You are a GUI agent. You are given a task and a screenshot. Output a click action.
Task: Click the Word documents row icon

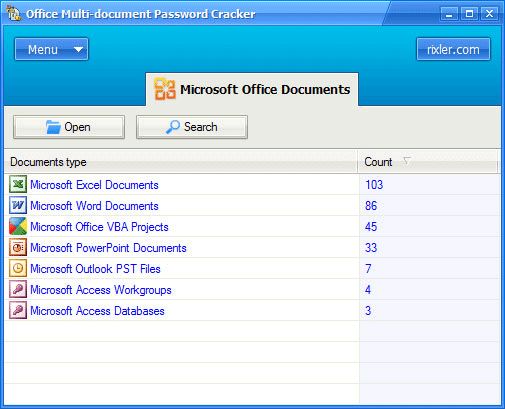[x=18, y=205]
